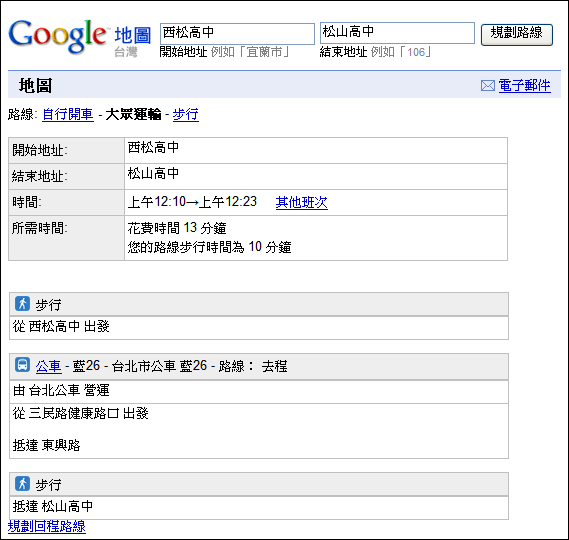Click the bus icon for 藍26
The height and width of the screenshot is (540, 569).
tap(22, 365)
